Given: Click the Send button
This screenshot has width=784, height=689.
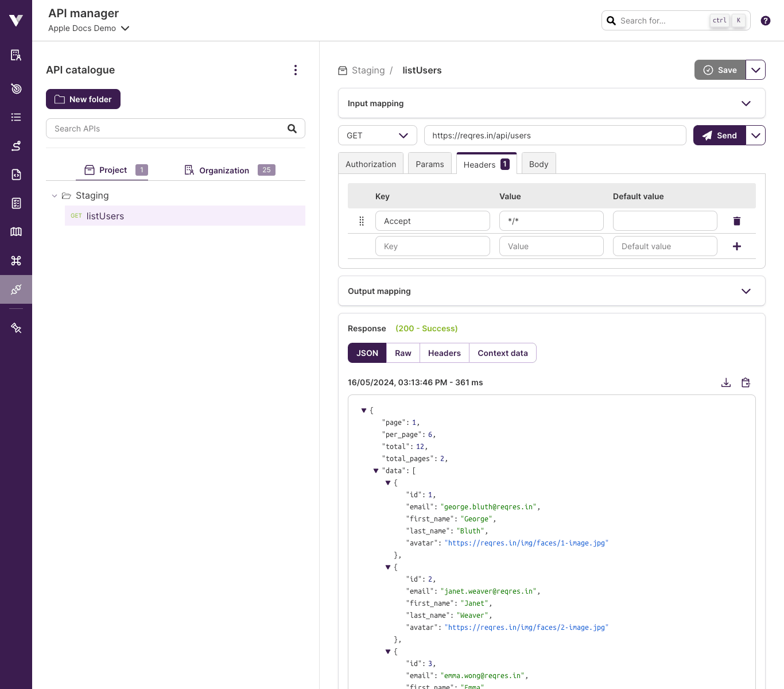Looking at the screenshot, I should click(x=719, y=135).
